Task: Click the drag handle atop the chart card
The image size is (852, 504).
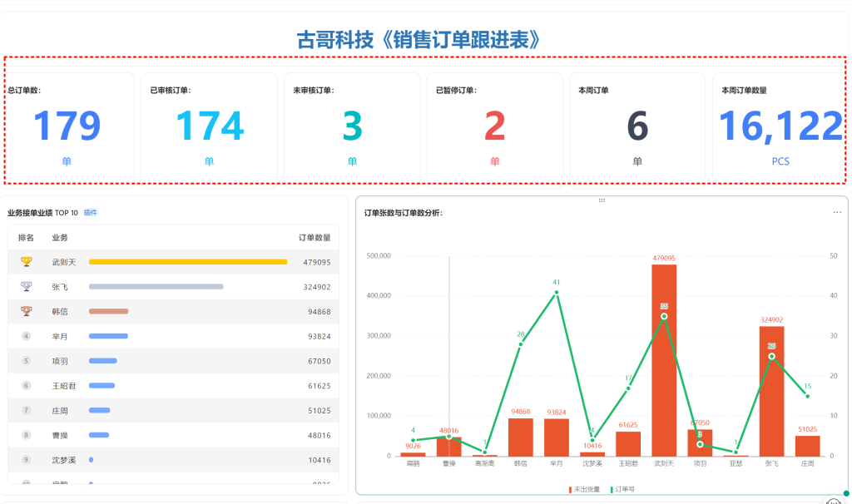Action: point(602,200)
